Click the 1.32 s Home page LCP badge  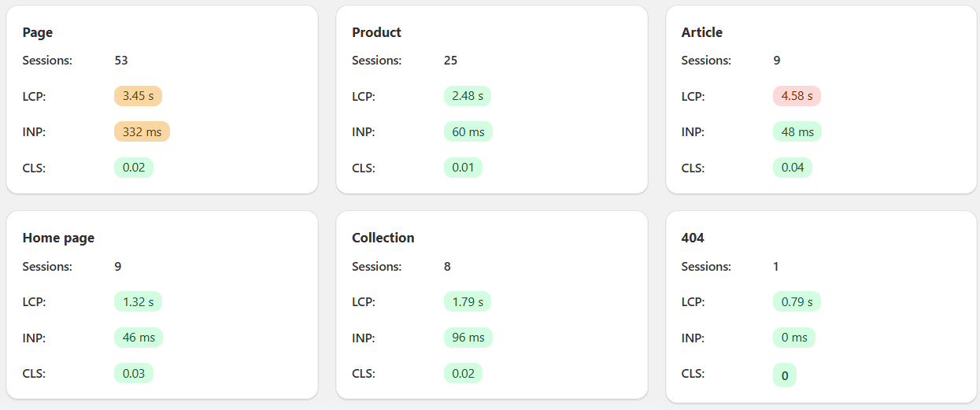138,301
